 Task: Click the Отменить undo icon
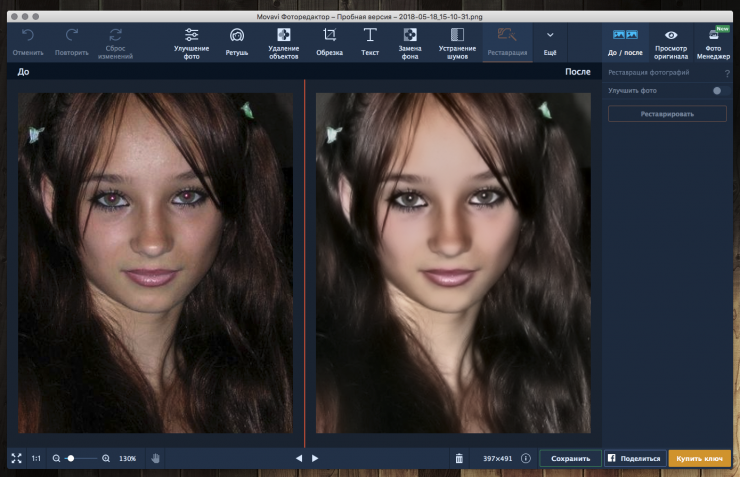[28, 35]
